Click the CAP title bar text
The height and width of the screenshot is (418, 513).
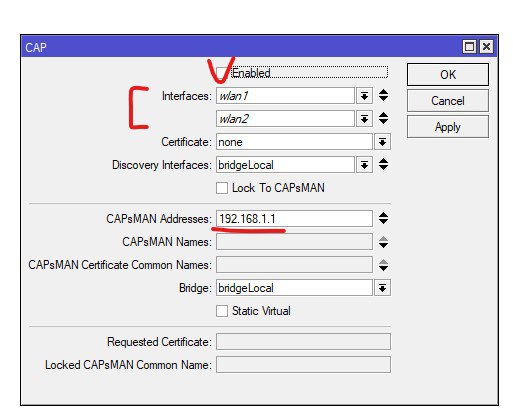[36, 47]
